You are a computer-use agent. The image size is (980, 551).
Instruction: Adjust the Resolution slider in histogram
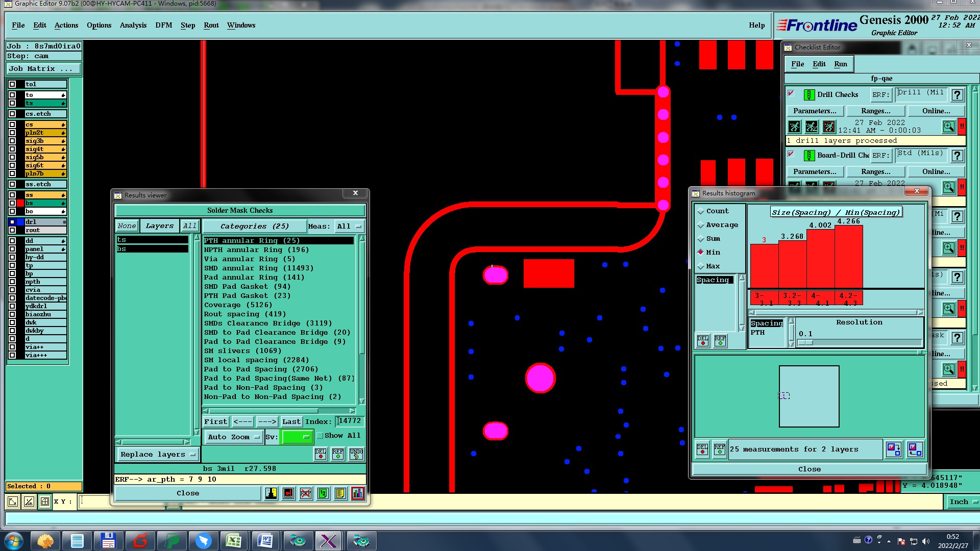pos(805,343)
